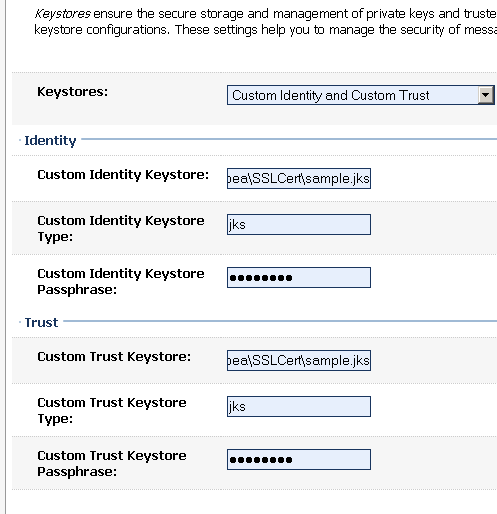Click the "keystore configurations" text in description
The image size is (497, 514).
click(102, 30)
